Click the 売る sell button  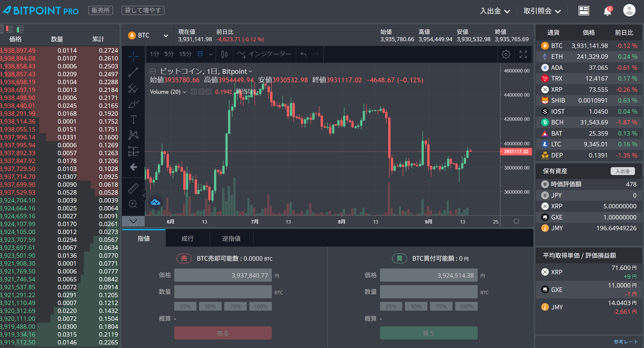[x=223, y=333]
